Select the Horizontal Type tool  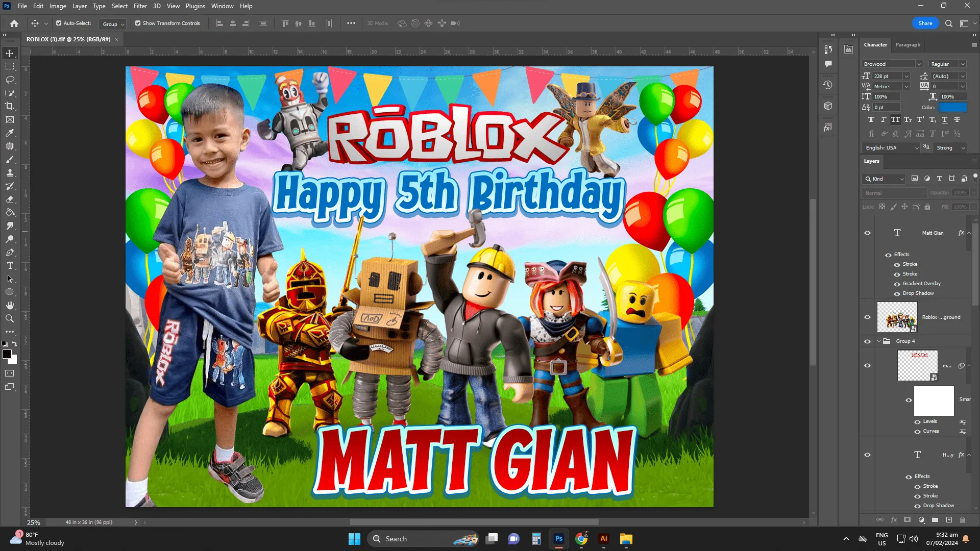[10, 266]
